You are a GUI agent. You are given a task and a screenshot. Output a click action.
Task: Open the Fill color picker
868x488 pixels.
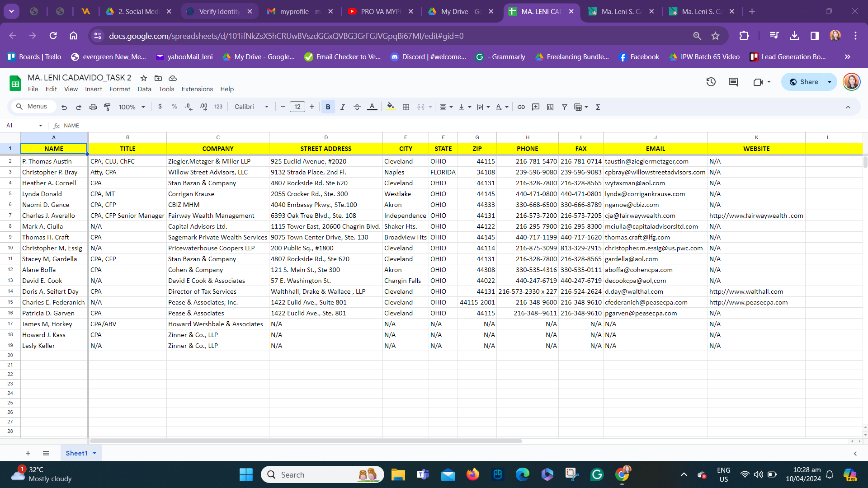click(x=390, y=107)
